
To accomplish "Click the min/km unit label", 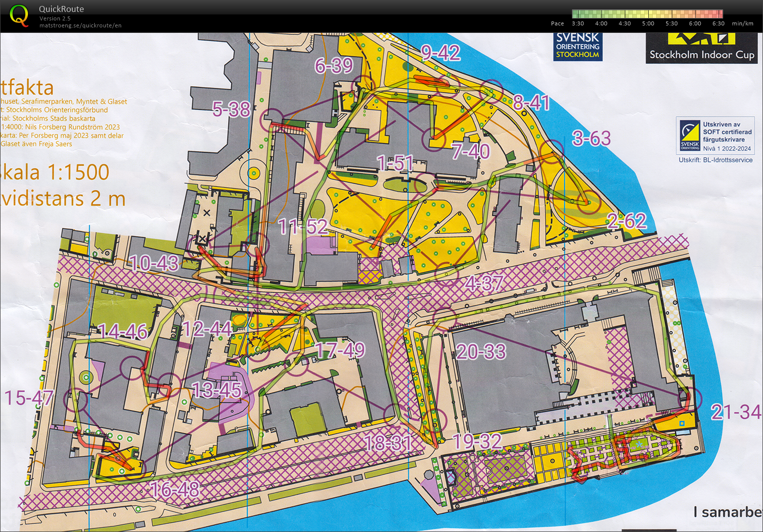I will pyautogui.click(x=743, y=23).
